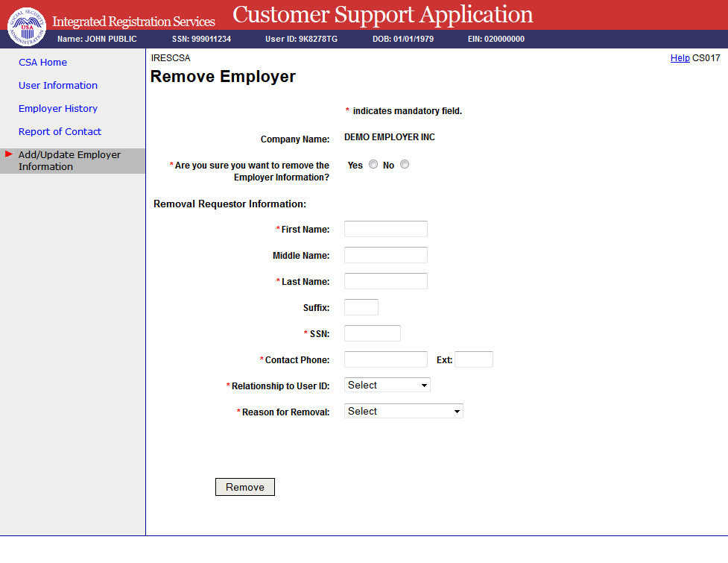Focus the Middle Name input box
728x563 pixels.
(x=385, y=255)
